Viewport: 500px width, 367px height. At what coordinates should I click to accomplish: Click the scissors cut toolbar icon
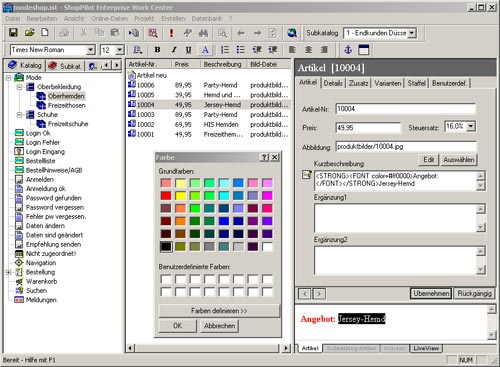[83, 33]
